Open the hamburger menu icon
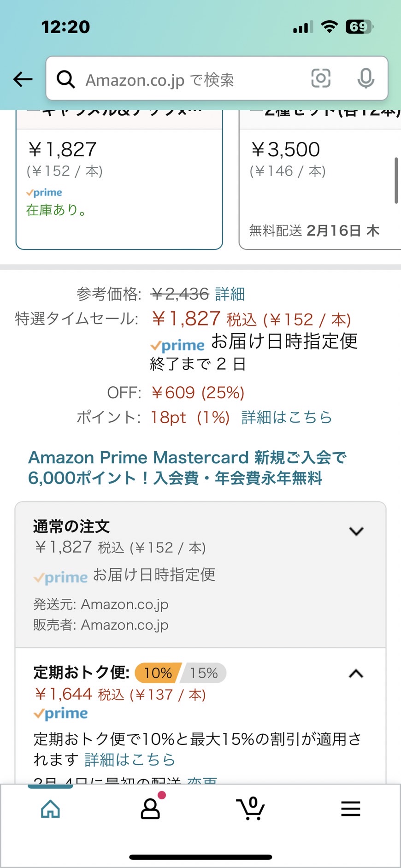The image size is (401, 868). click(x=351, y=809)
